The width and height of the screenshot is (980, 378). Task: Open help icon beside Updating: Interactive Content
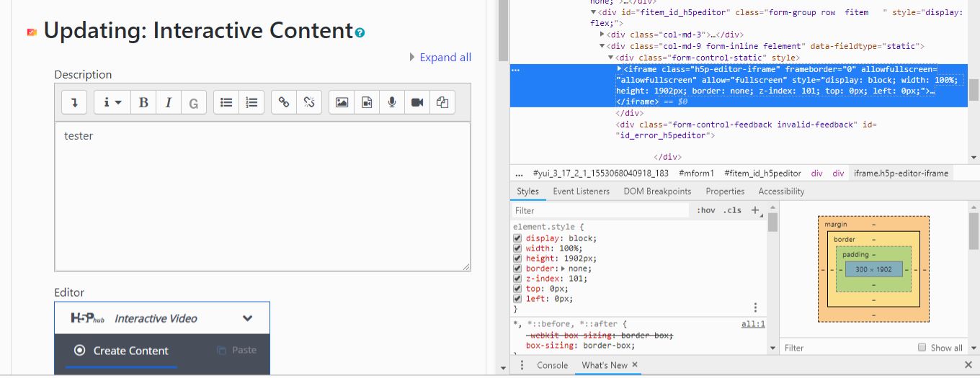pyautogui.click(x=360, y=32)
